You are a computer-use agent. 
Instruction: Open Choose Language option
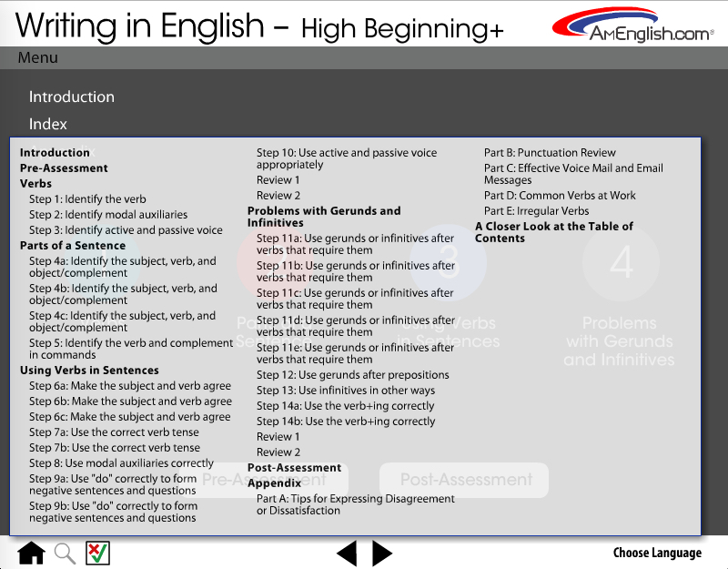click(x=657, y=553)
